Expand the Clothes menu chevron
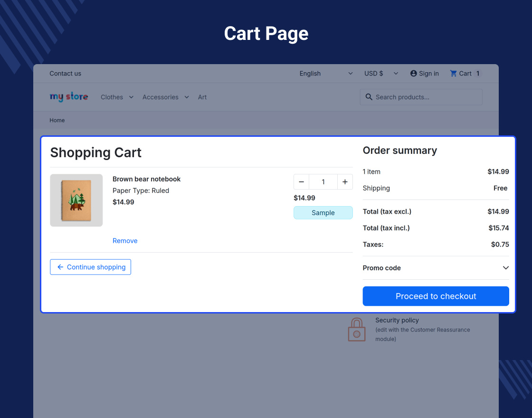The width and height of the screenshot is (532, 418). (131, 97)
